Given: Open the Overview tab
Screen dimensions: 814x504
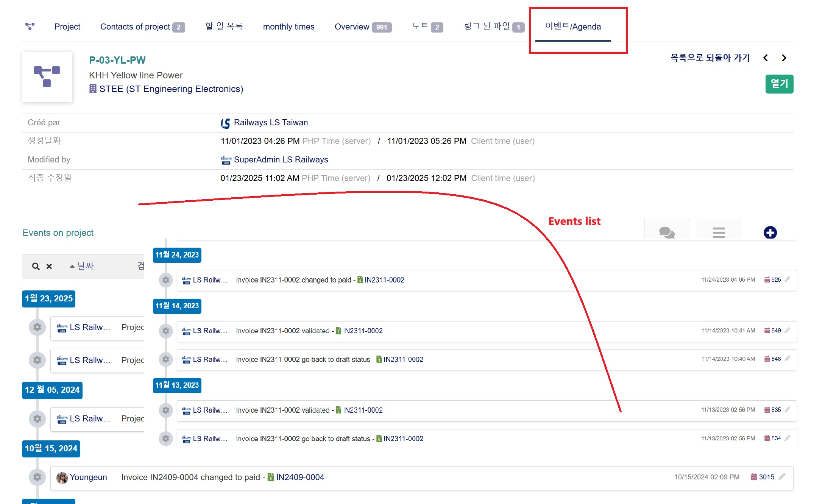Looking at the screenshot, I should 352,27.
